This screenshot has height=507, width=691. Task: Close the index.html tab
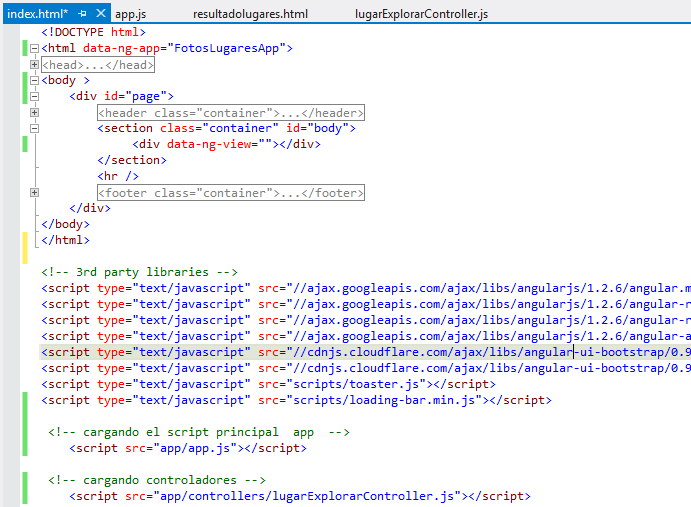[101, 13]
